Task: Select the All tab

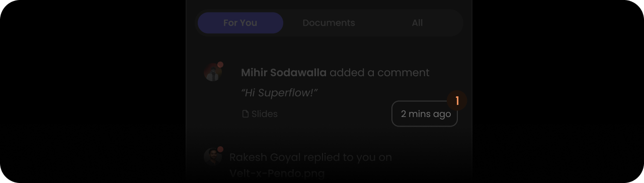Action: (417, 23)
